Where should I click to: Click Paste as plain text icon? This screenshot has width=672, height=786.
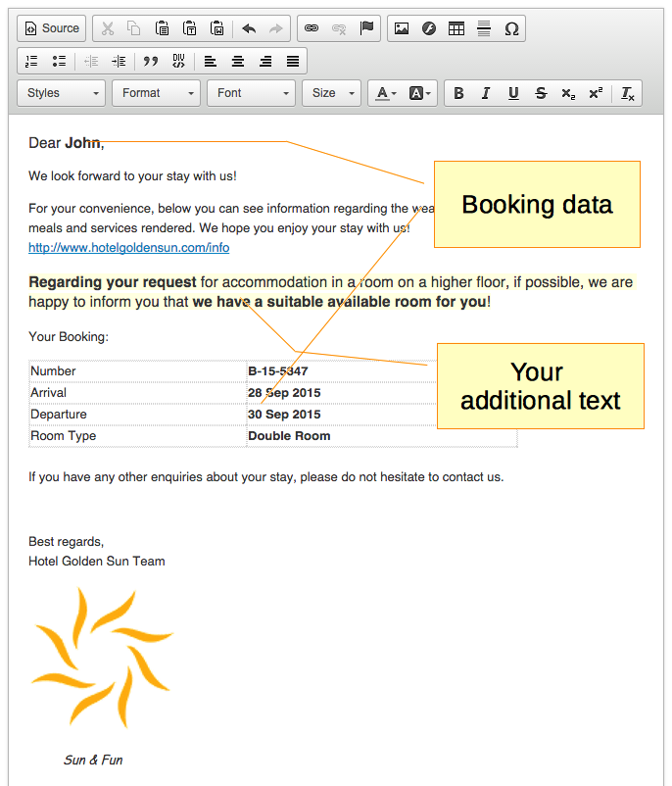pyautogui.click(x=189, y=28)
